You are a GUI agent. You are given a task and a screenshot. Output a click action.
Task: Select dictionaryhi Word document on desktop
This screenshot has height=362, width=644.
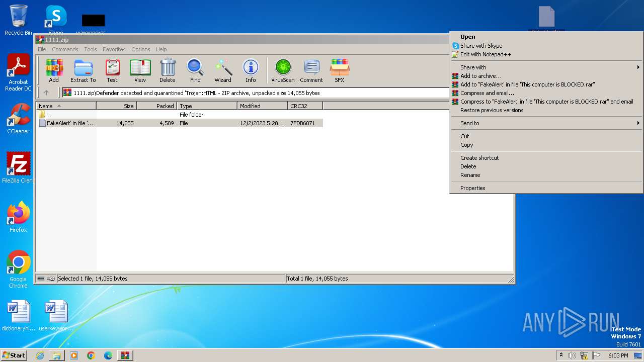tap(18, 316)
